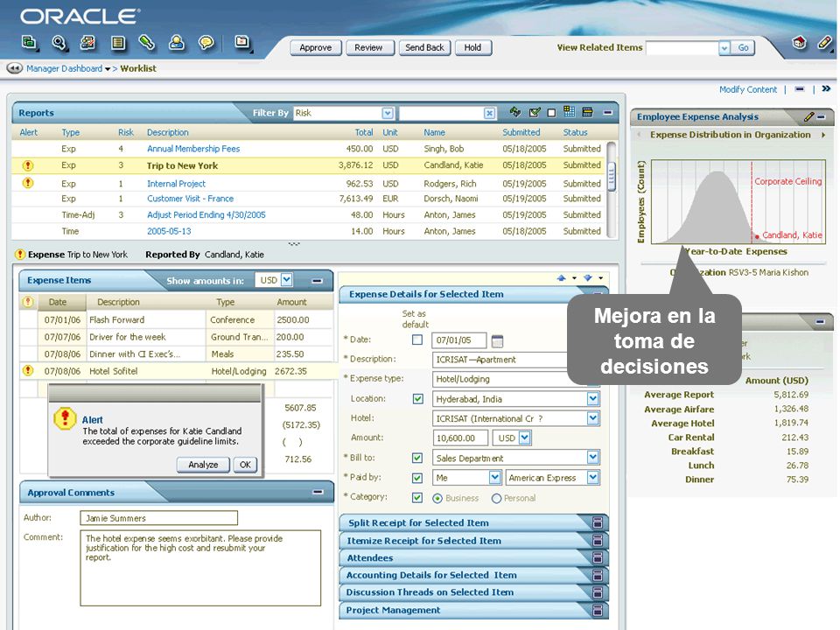The image size is (840, 630).
Task: Click the blue up arrow above Expense Details
Action: click(x=562, y=278)
